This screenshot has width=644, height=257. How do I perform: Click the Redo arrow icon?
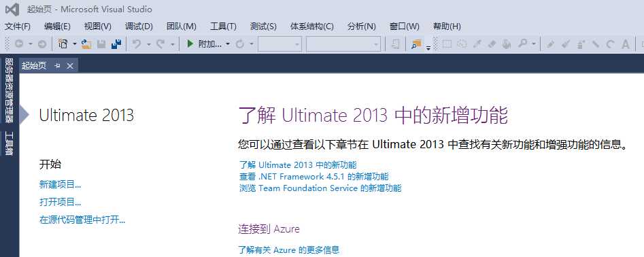pyautogui.click(x=160, y=44)
